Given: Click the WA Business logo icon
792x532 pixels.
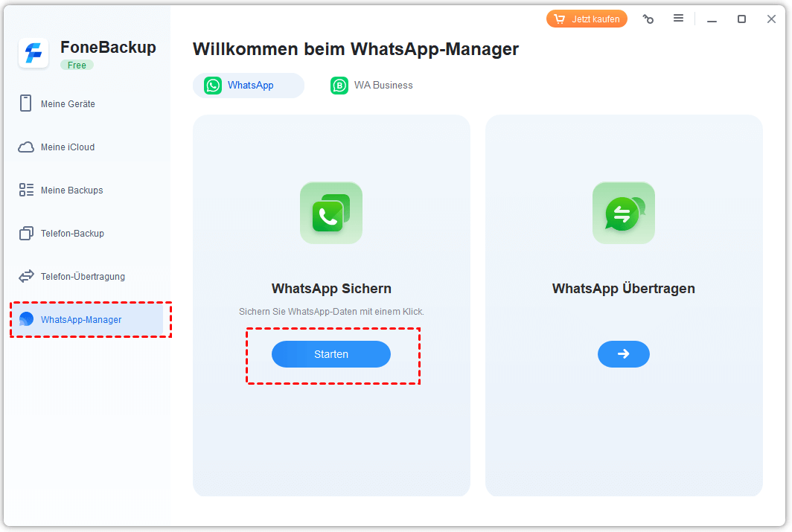Looking at the screenshot, I should pyautogui.click(x=339, y=86).
